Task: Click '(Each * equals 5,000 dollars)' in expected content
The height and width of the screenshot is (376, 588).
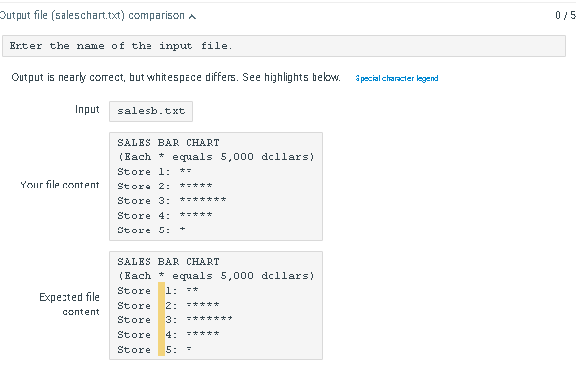Action: tap(216, 276)
